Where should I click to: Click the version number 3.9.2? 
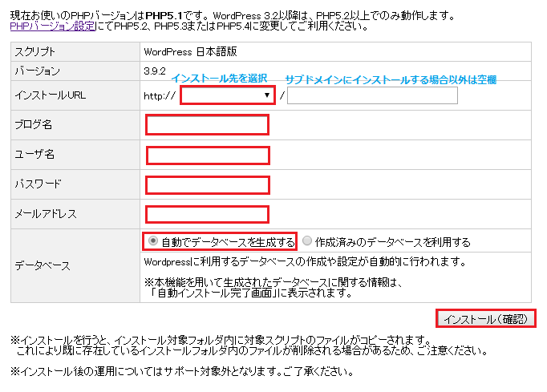pos(155,71)
